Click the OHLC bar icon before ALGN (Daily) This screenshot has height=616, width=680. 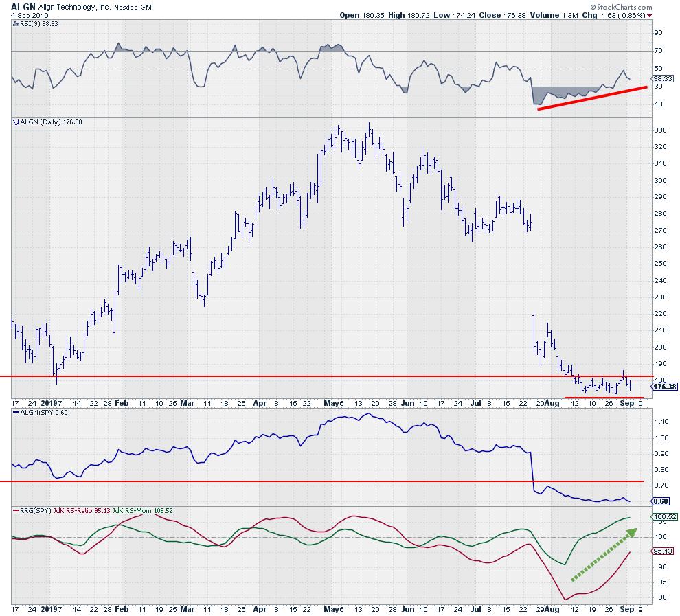16,122
